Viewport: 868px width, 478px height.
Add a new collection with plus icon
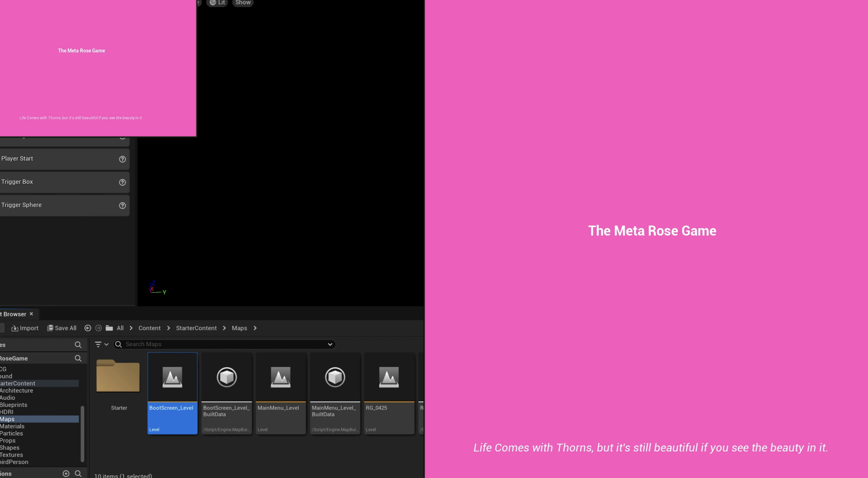(x=66, y=474)
